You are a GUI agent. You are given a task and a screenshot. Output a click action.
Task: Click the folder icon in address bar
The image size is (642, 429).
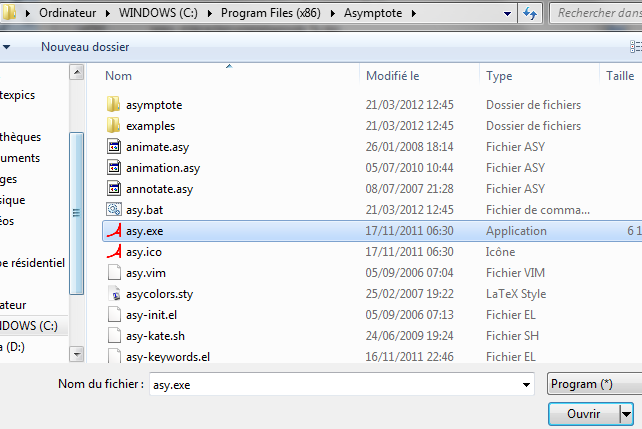click(9, 13)
